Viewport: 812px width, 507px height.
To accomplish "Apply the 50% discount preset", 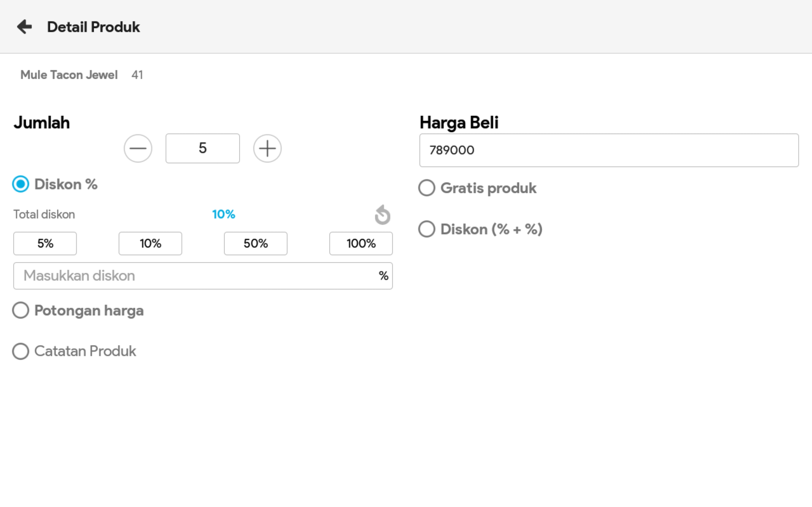I will tap(256, 243).
